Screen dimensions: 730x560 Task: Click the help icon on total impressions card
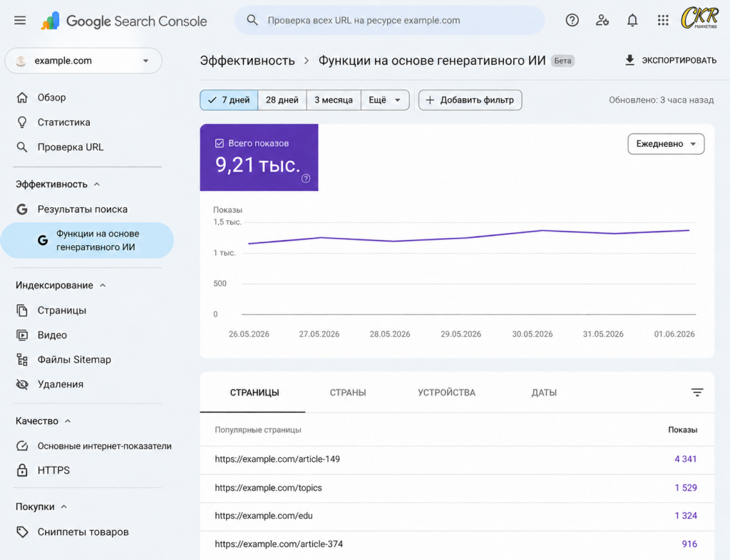tap(306, 179)
